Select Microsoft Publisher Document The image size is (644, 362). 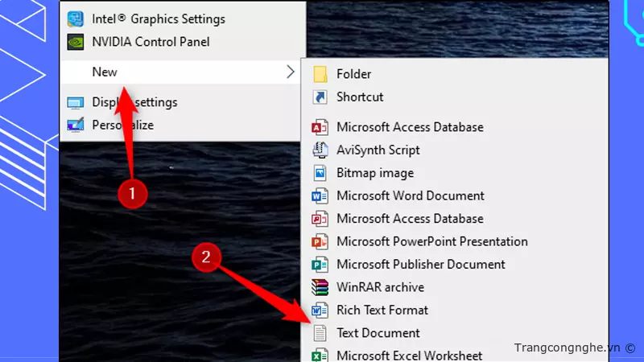pyautogui.click(x=420, y=264)
